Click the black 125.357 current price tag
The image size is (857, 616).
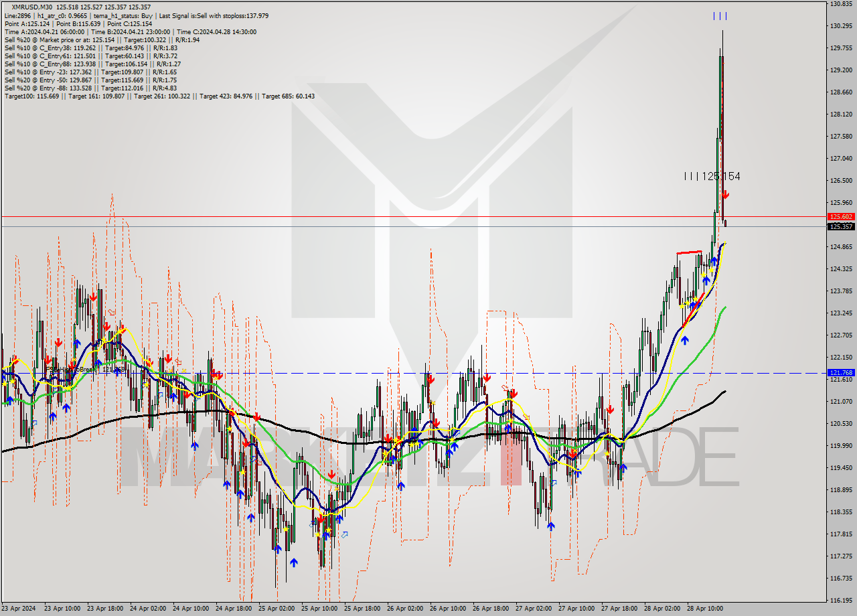(x=841, y=226)
